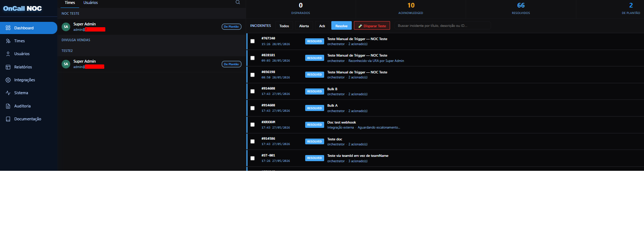Open the Teste doc incident title
The width and height of the screenshot is (644, 241).
335,139
